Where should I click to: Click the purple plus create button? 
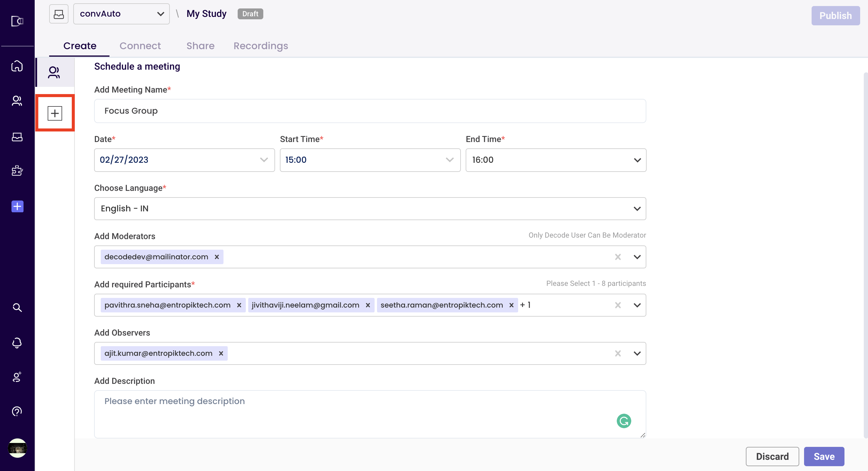pyautogui.click(x=17, y=206)
